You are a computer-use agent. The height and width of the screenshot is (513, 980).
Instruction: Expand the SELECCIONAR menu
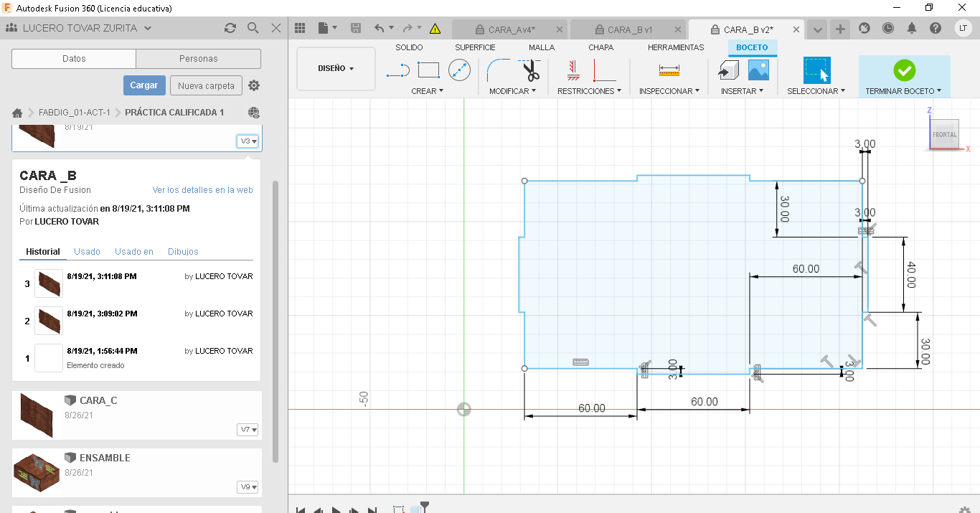coord(816,91)
